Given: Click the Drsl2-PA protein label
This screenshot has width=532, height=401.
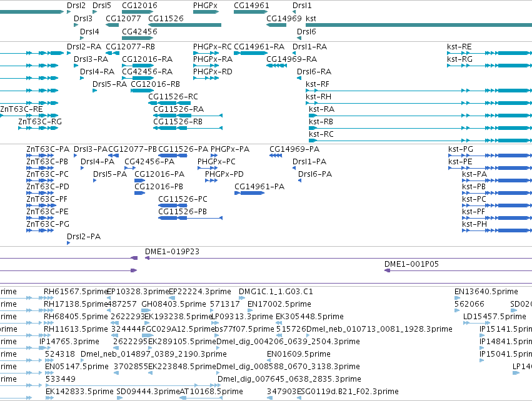Looking at the screenshot, I should (x=84, y=237).
